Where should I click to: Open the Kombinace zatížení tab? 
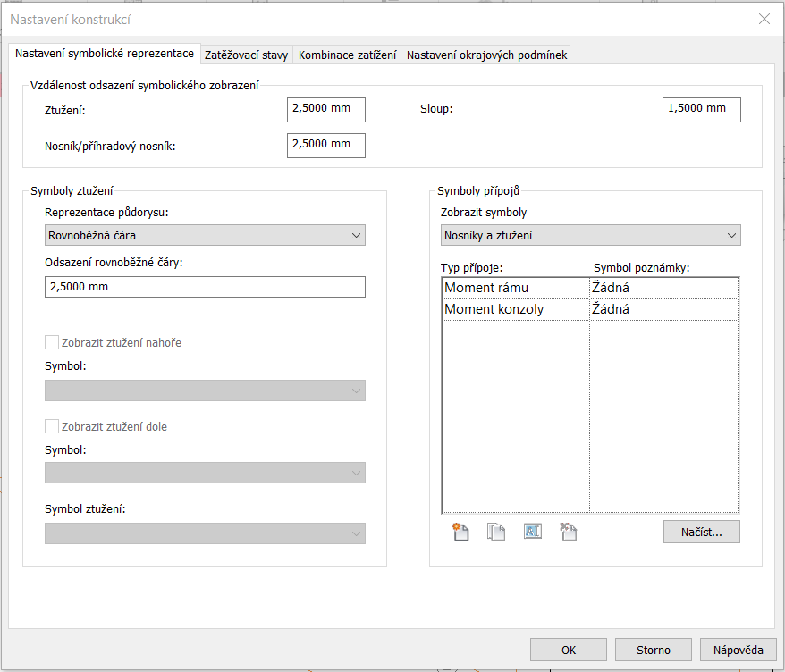(347, 55)
